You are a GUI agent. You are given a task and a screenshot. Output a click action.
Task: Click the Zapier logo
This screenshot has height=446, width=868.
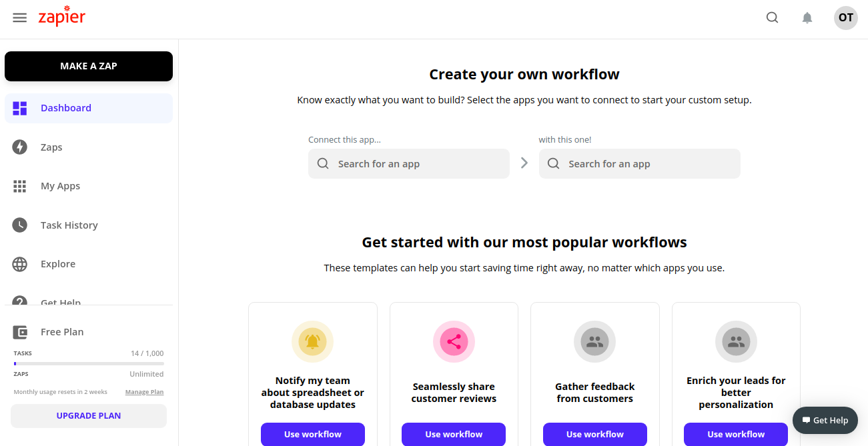62,17
